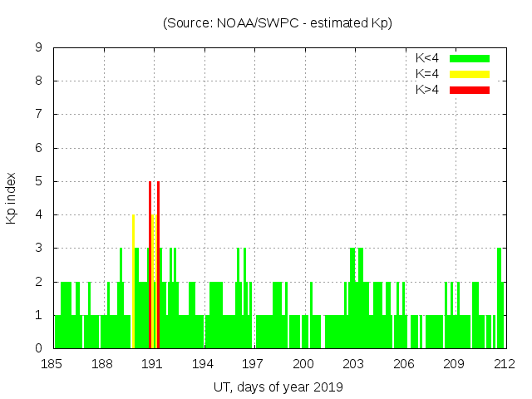Select the K<4 legend label text
The width and height of the screenshot is (532, 399).
[x=427, y=58]
